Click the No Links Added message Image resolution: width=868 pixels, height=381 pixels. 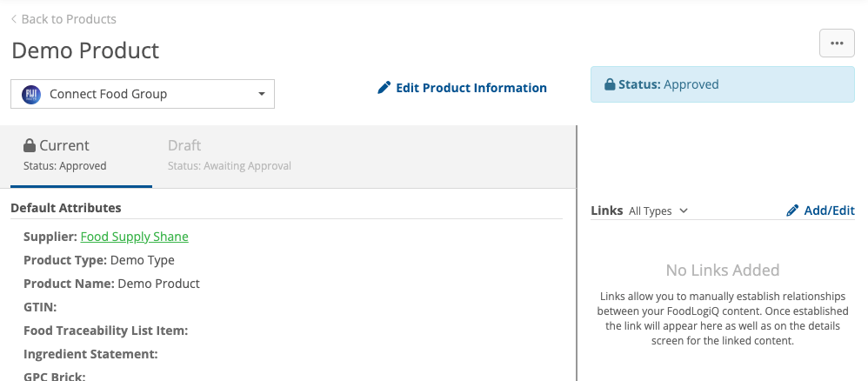point(722,271)
